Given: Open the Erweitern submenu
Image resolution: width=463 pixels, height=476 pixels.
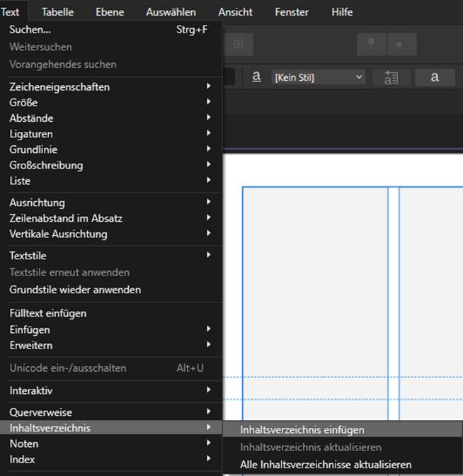Looking at the screenshot, I should pos(111,346).
